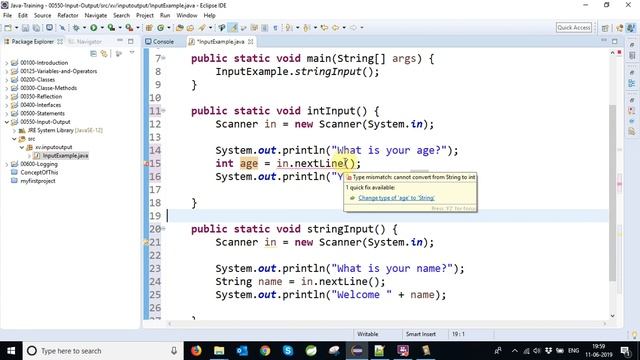Expand the 00200-Classes project

[x=7, y=80]
